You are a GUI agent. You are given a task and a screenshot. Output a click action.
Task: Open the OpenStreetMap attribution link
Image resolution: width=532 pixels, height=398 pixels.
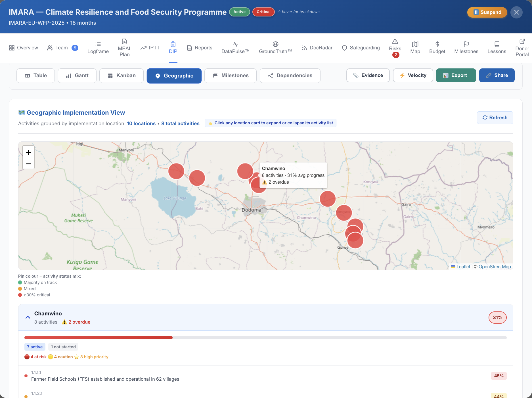(x=495, y=267)
